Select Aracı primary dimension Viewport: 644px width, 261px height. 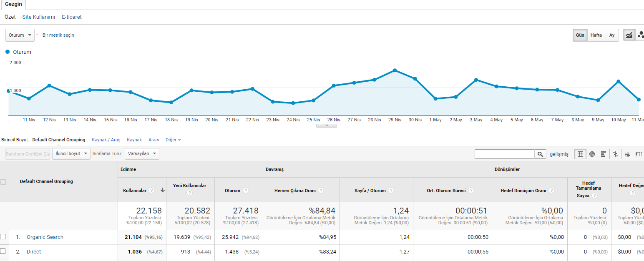click(x=153, y=140)
